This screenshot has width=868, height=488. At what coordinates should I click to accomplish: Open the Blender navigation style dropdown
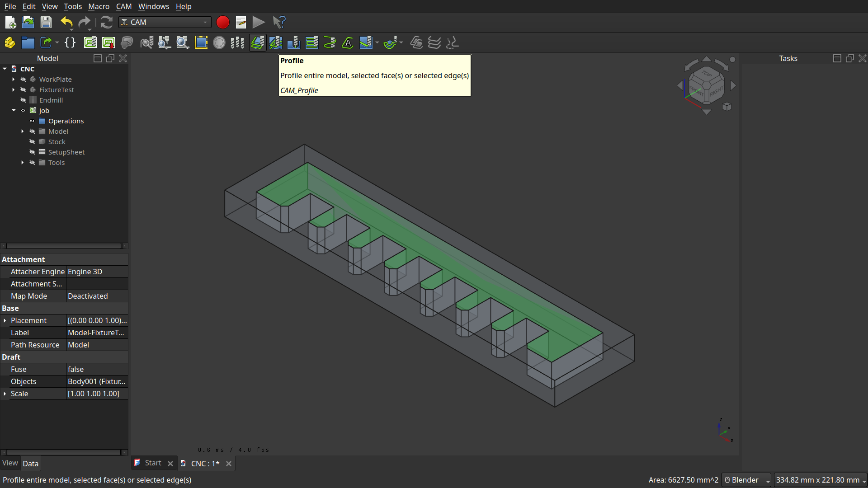point(746,480)
